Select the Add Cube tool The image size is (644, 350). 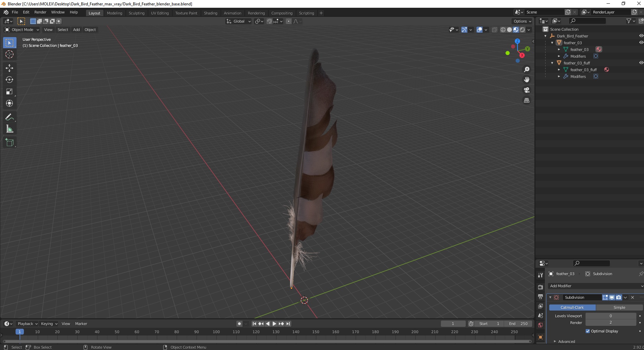pyautogui.click(x=9, y=142)
